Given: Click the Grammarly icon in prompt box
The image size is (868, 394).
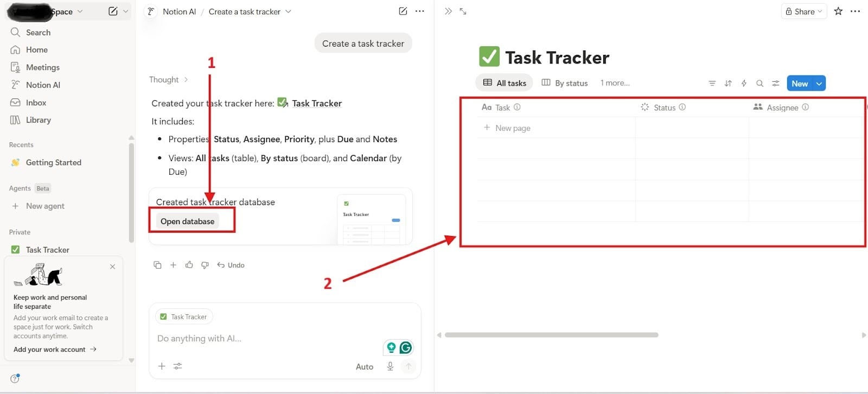Looking at the screenshot, I should click(406, 348).
